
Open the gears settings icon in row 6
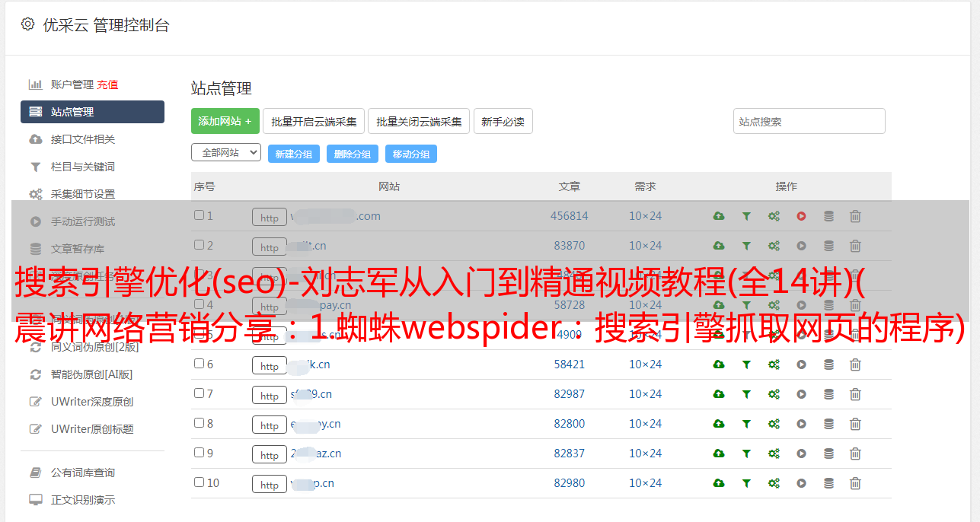774,364
